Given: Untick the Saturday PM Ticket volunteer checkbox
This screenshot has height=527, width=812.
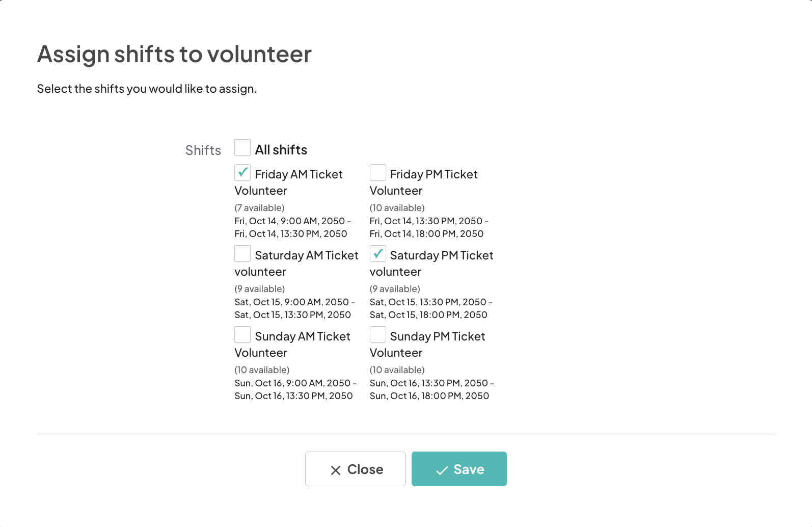Looking at the screenshot, I should pyautogui.click(x=378, y=254).
